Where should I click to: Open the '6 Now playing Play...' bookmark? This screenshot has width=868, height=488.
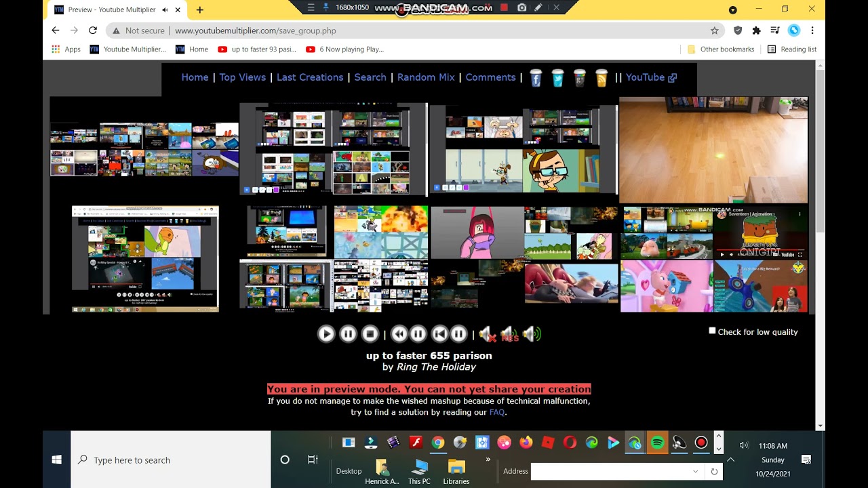tap(344, 49)
